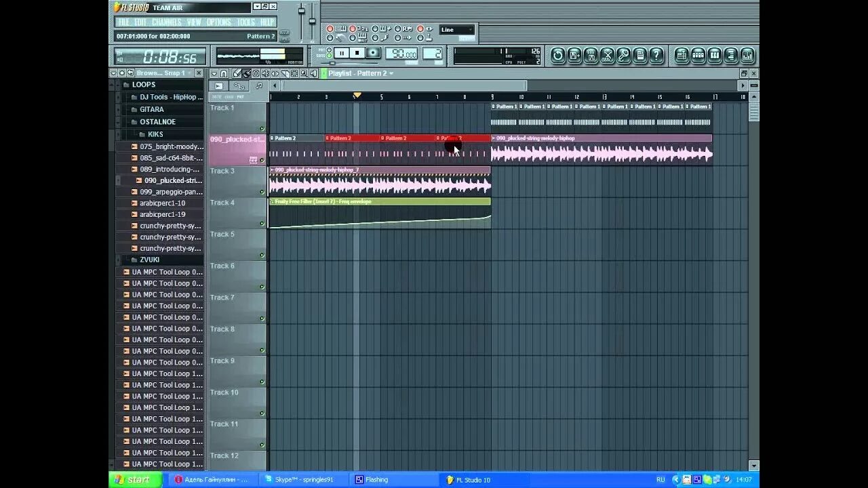868x488 pixels.
Task: Show the Playlist window icon
Action: tap(682, 56)
